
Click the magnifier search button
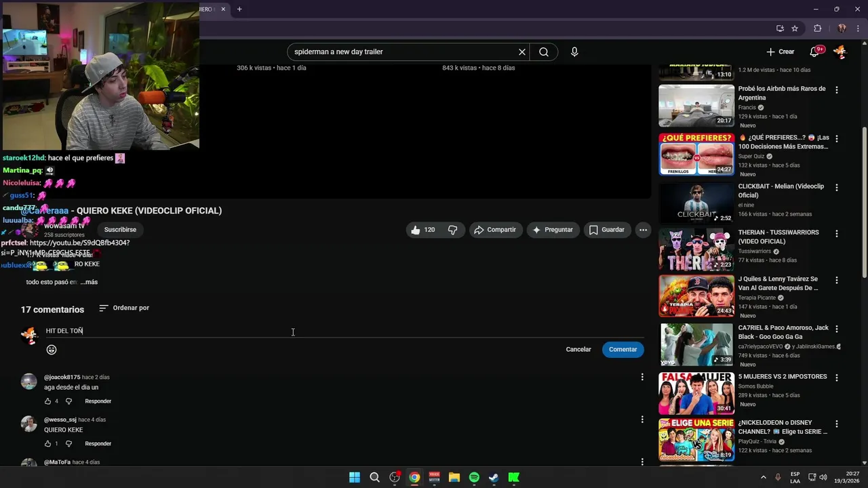tap(544, 52)
